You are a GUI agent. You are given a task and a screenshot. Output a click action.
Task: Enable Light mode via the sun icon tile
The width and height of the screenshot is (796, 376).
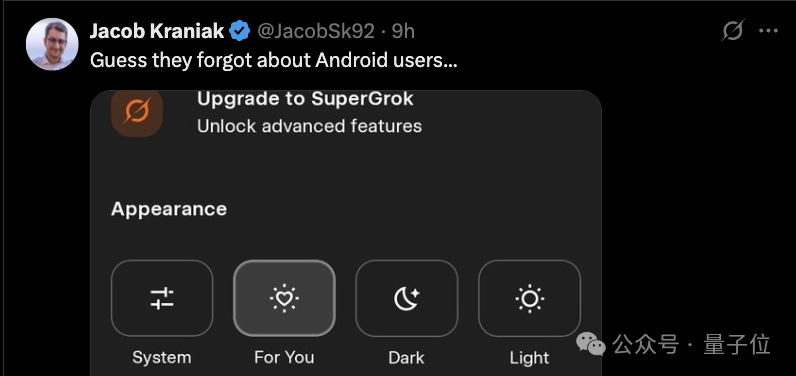pos(529,298)
